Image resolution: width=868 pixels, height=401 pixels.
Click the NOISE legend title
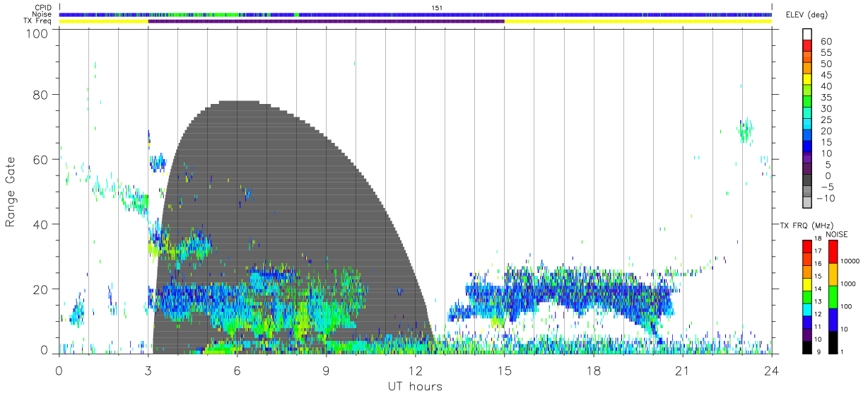pos(838,234)
